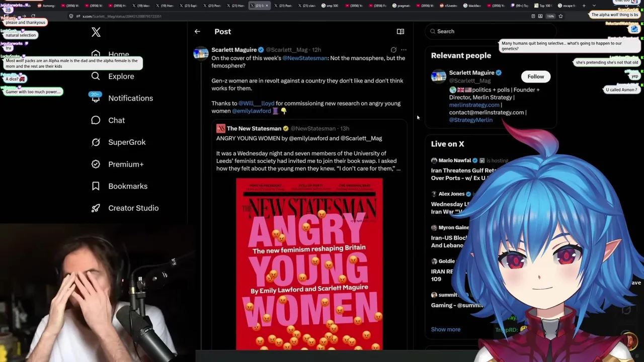
Task: Click the X logo in the sidebar
Action: click(96, 33)
